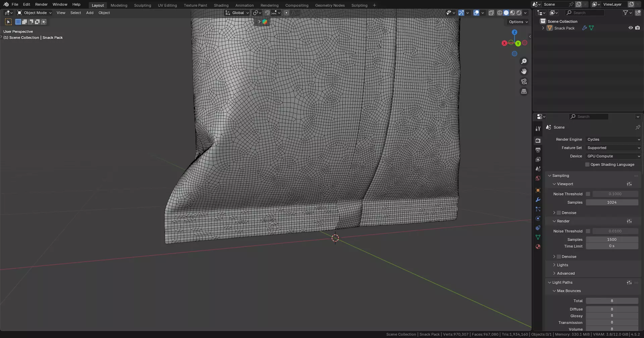Open the Mesh Data properties tab
The image size is (644, 338).
[x=538, y=237]
